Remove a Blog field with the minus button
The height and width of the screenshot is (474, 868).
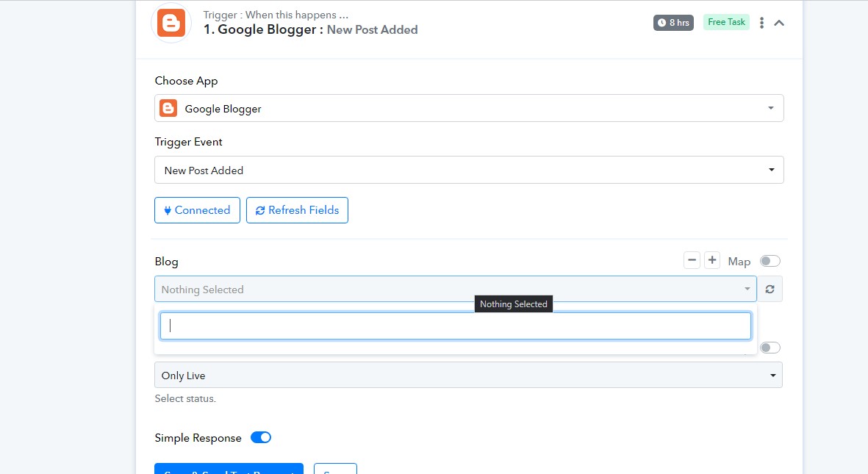pos(692,260)
